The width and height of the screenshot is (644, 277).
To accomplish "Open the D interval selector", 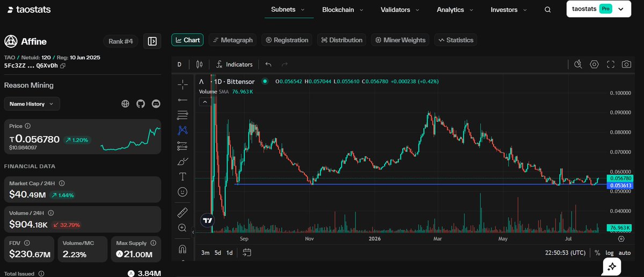I will (x=180, y=64).
